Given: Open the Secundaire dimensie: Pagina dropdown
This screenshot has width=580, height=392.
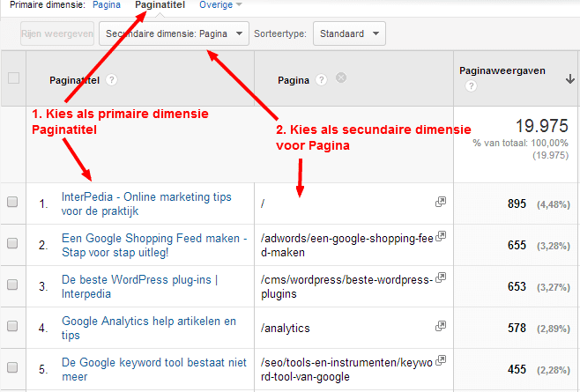Looking at the screenshot, I should click(x=174, y=33).
